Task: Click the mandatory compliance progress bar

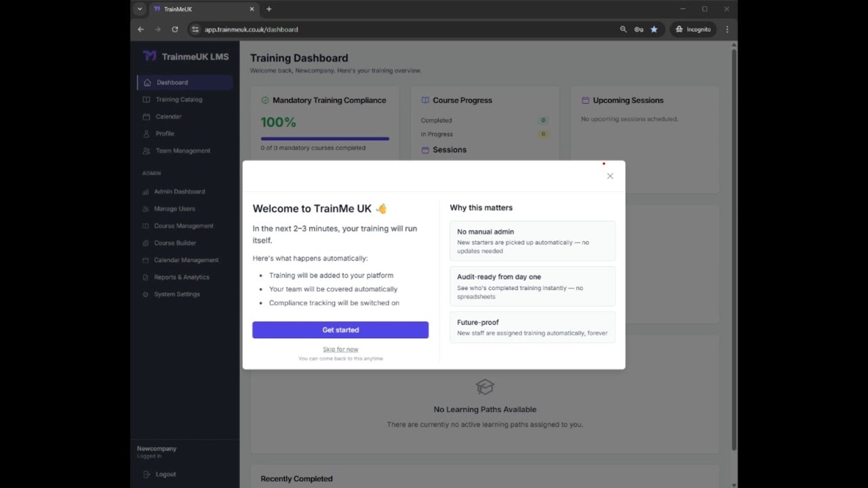Action: pyautogui.click(x=325, y=138)
